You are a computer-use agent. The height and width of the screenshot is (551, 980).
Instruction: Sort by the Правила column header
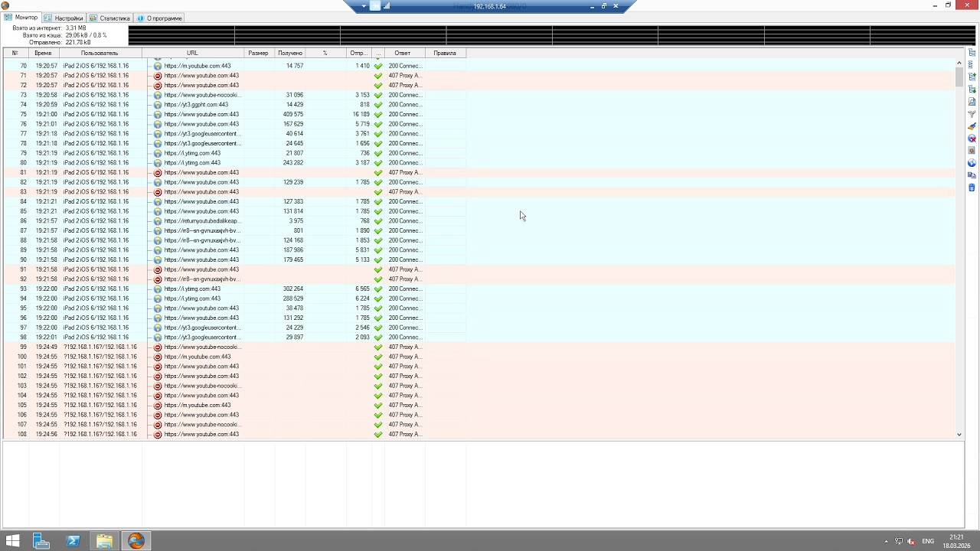click(x=445, y=53)
